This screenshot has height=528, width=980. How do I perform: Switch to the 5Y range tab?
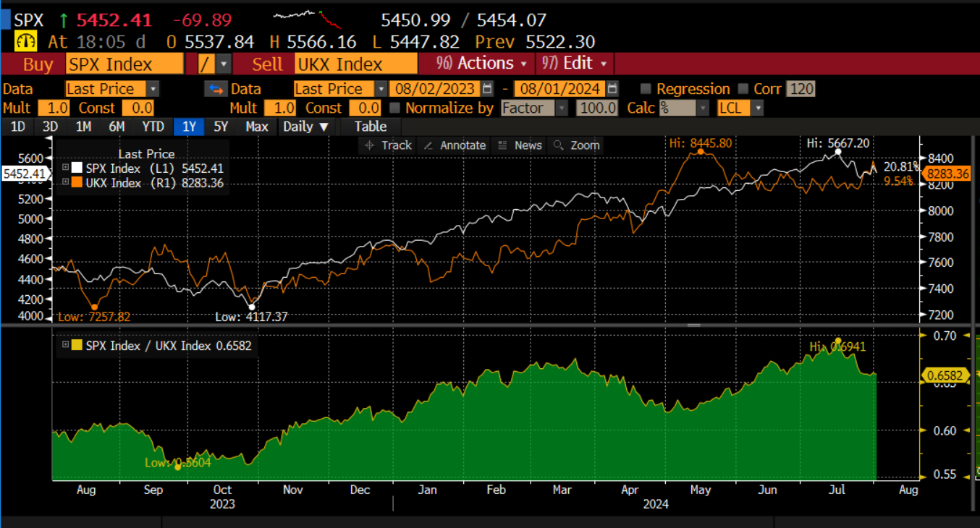pos(221,127)
